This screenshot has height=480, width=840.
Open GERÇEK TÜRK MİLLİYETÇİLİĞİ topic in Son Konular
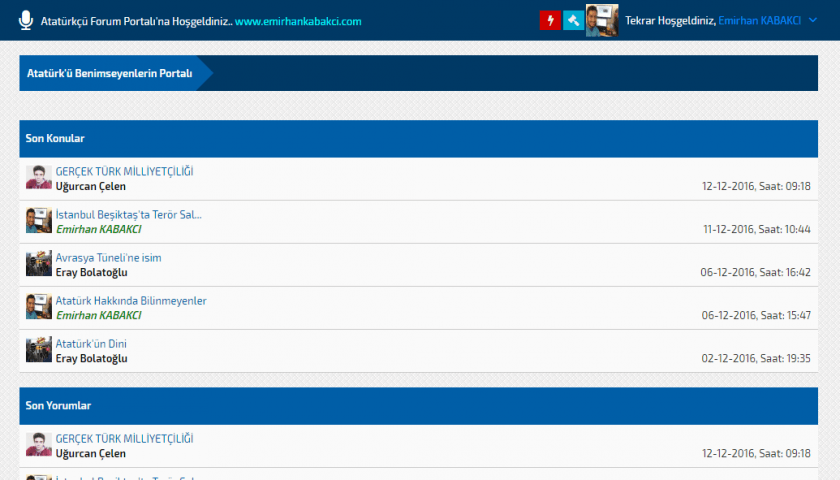pos(124,171)
